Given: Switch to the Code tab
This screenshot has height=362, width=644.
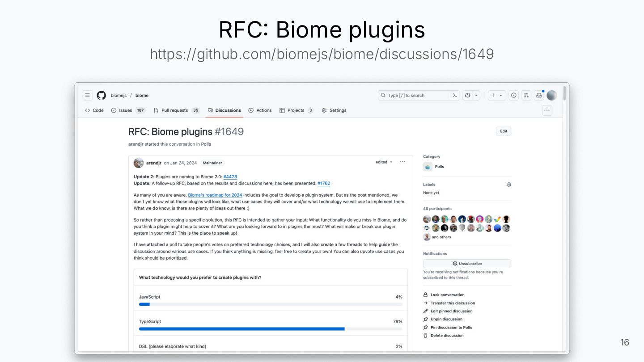Looking at the screenshot, I should pyautogui.click(x=94, y=110).
